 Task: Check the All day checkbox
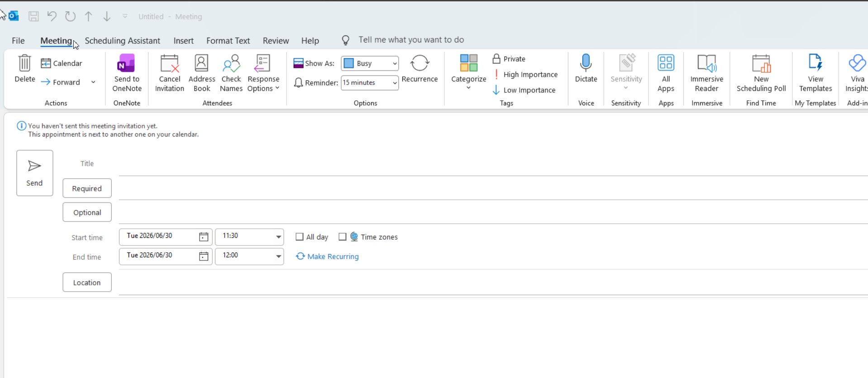click(299, 237)
